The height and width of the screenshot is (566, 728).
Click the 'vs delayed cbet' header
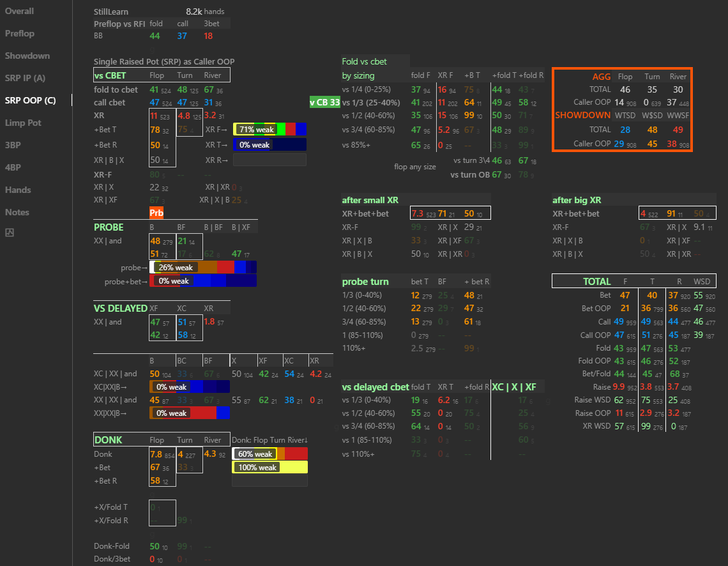pos(375,386)
